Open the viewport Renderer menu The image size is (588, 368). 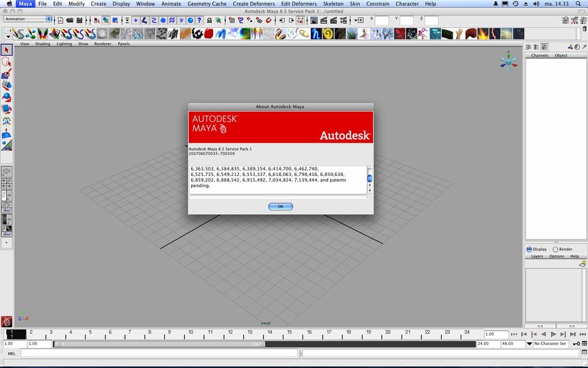point(103,44)
